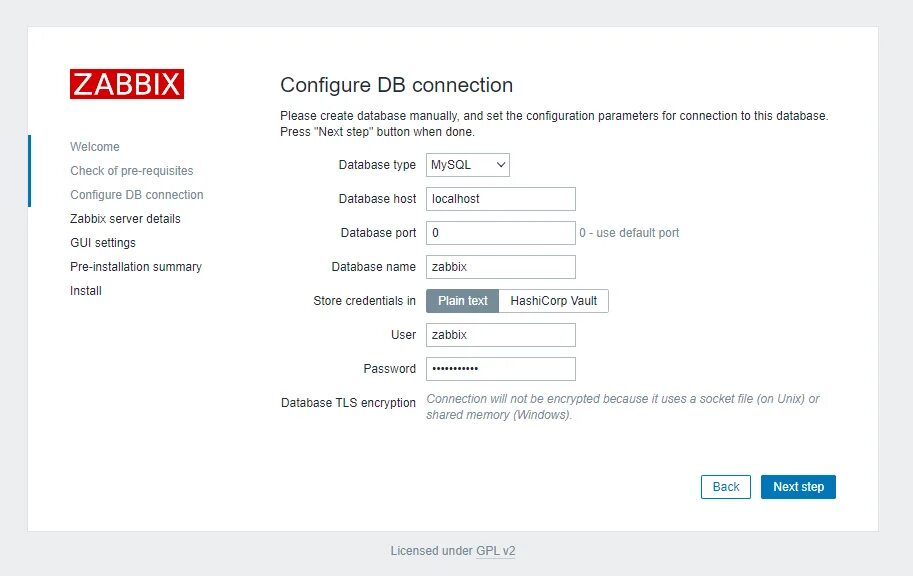
Task: Select Zabbix server details step
Action: (125, 218)
